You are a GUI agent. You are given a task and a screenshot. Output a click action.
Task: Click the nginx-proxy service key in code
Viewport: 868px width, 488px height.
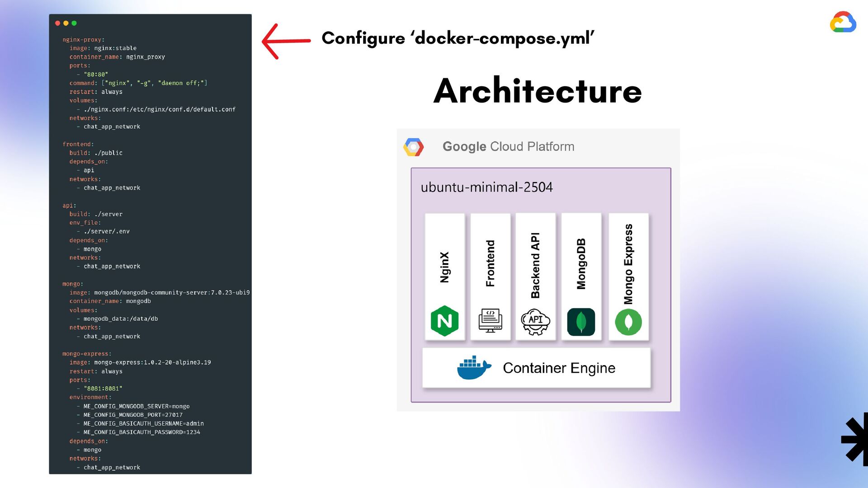point(83,40)
